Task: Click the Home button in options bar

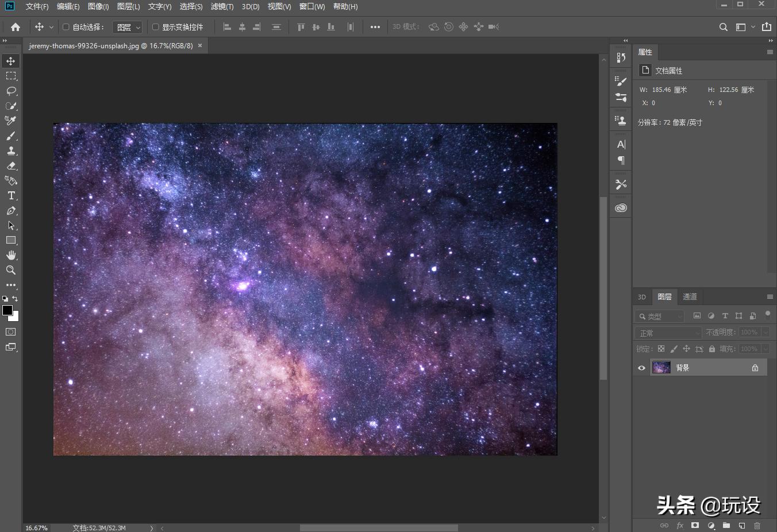Action: click(16, 27)
